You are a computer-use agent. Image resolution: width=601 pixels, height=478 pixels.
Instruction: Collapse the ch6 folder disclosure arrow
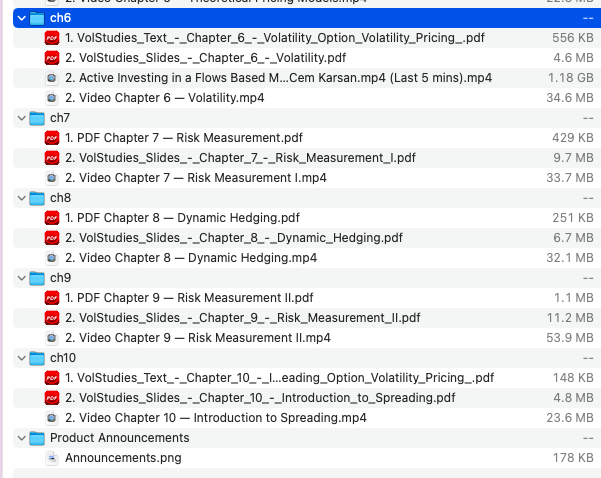click(x=22, y=18)
